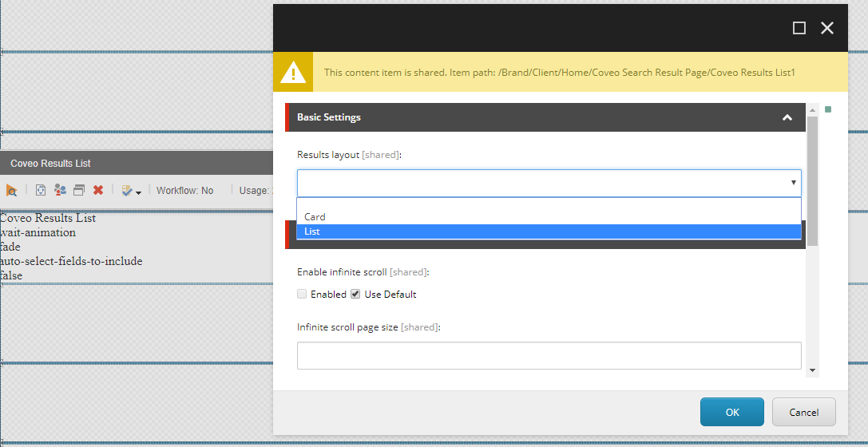The image size is (868, 447).
Task: Click the Infinite scroll page size label
Action: click(369, 327)
